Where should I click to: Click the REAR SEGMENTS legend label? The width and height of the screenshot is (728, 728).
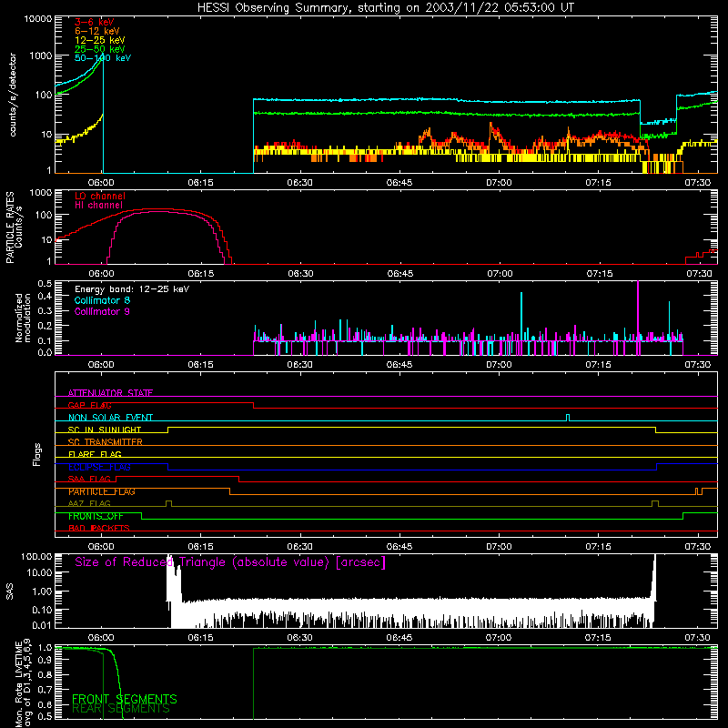[121, 709]
